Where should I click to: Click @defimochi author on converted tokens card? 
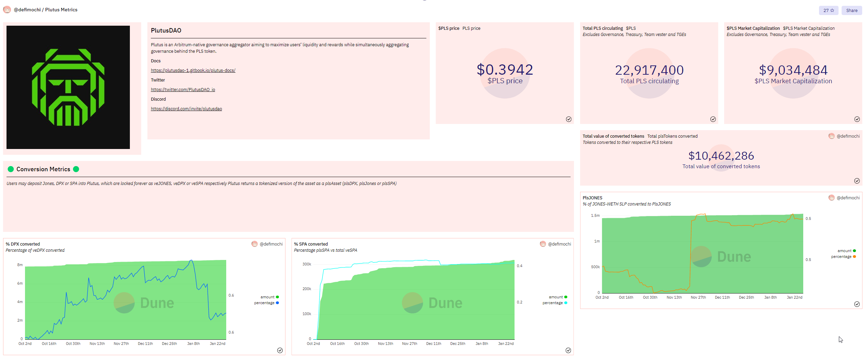848,136
